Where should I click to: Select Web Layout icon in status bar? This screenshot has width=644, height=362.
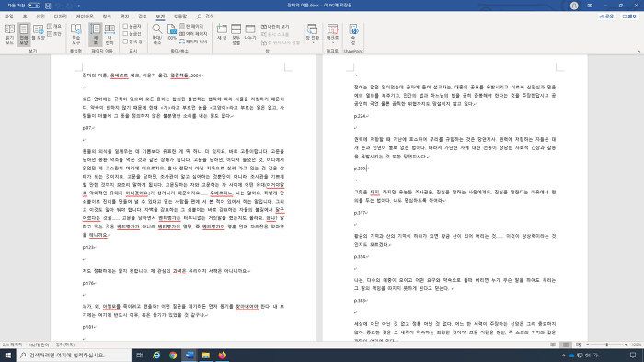[579, 344]
